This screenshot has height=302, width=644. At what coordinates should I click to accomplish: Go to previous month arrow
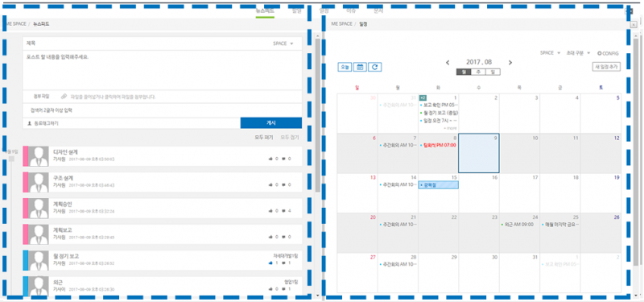click(x=448, y=63)
